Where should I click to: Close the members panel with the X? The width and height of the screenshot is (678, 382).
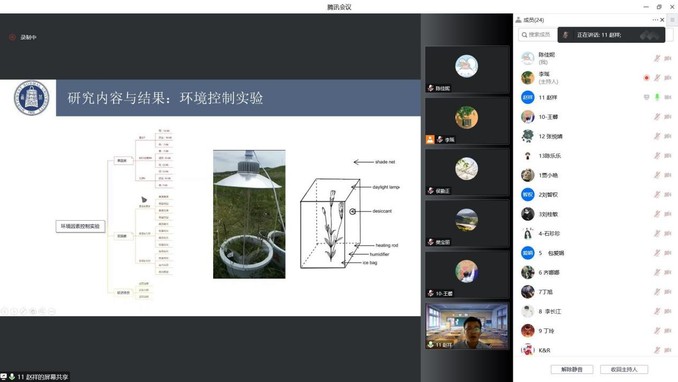662,20
